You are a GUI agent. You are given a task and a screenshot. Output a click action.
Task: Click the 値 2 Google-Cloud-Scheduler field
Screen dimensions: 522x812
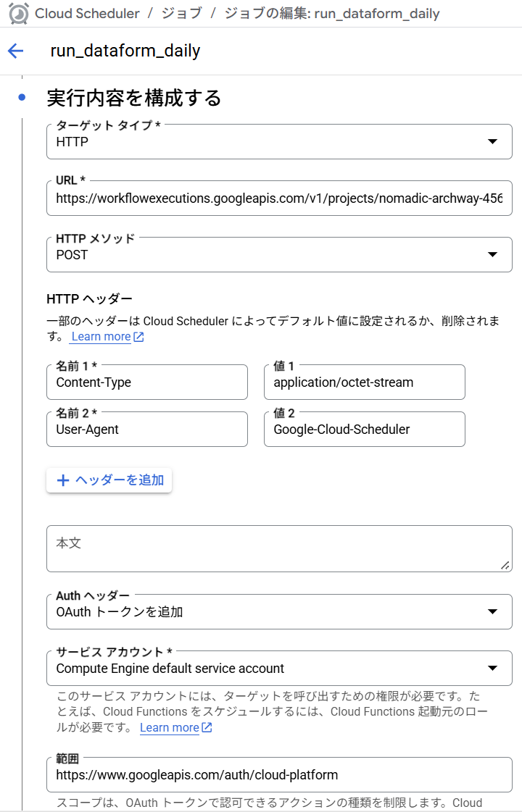365,430
